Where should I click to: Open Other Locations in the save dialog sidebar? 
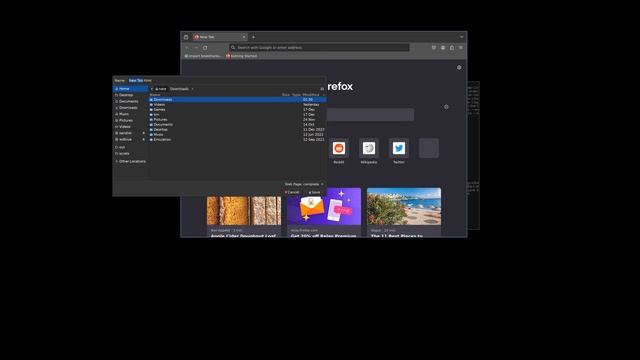pyautogui.click(x=130, y=161)
